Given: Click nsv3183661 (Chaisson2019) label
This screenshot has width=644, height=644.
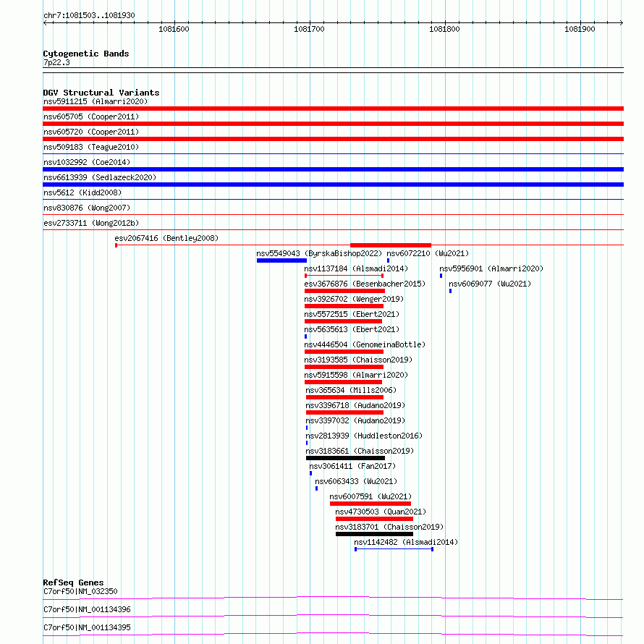Looking at the screenshot, I should coord(360,451).
